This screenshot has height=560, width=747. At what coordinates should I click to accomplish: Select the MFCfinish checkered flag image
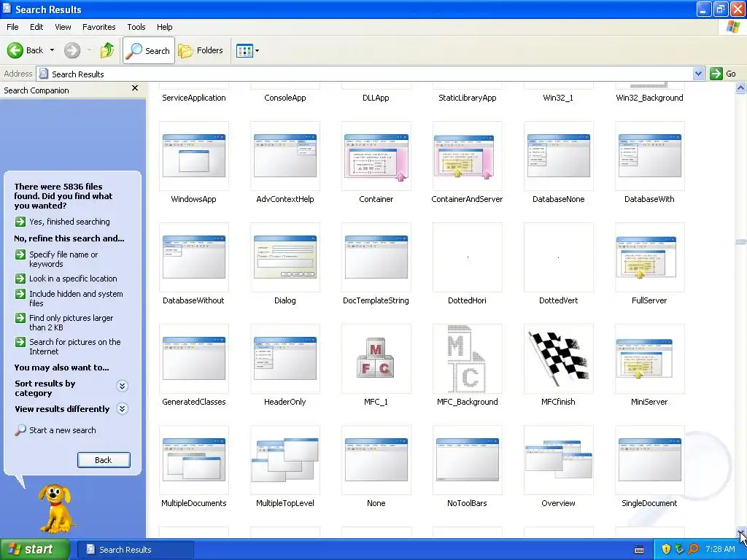[558, 359]
